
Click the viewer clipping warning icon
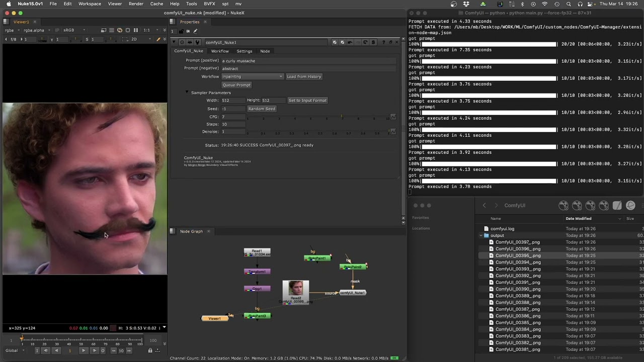pyautogui.click(x=104, y=30)
